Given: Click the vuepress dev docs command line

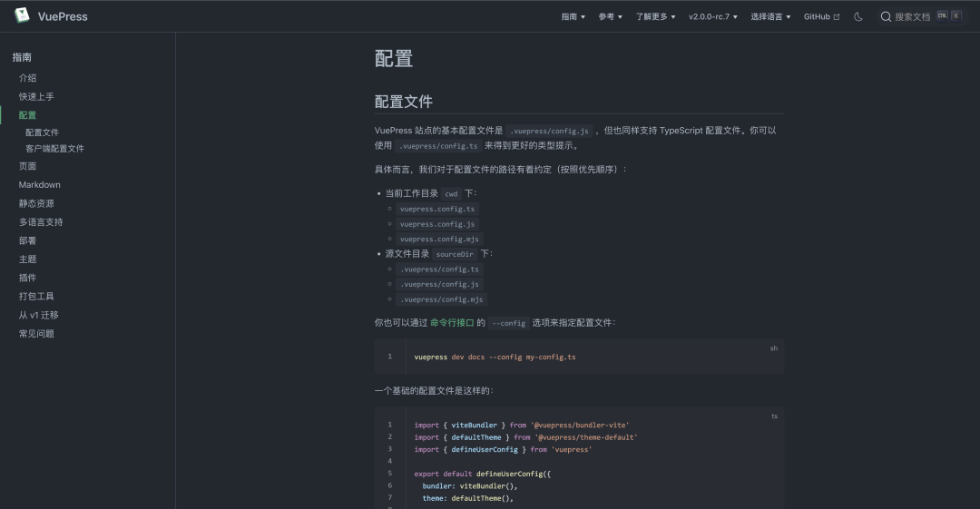Looking at the screenshot, I should click(495, 357).
